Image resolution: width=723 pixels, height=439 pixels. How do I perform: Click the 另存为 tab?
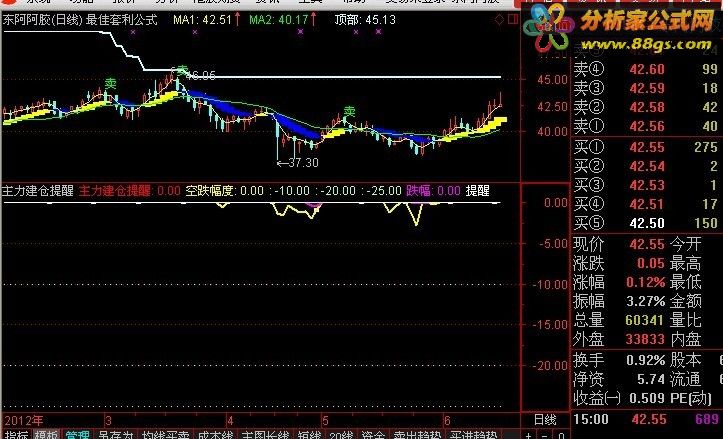point(115,434)
